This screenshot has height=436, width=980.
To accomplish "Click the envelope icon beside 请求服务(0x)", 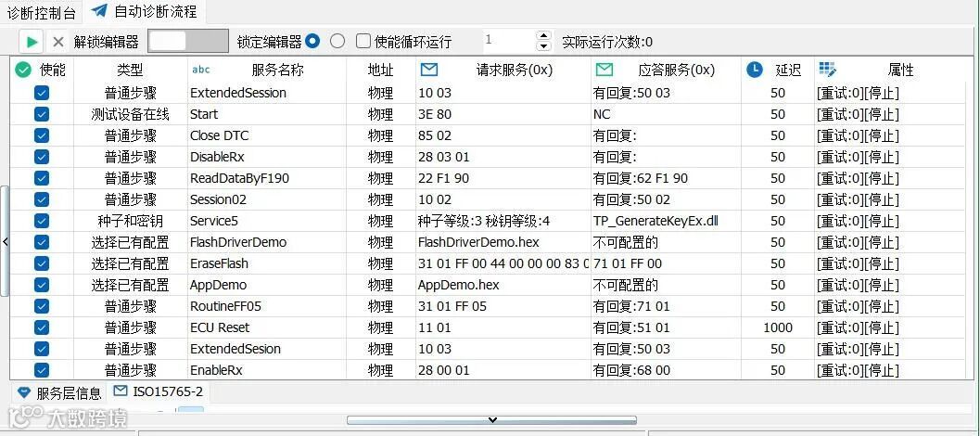I will coord(429,71).
